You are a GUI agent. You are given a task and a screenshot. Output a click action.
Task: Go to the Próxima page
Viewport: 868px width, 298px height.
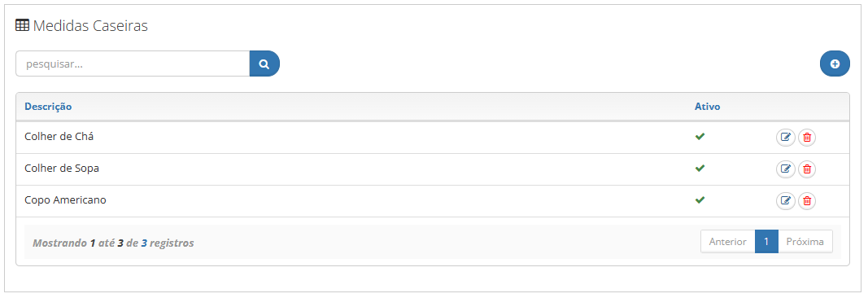coord(805,242)
